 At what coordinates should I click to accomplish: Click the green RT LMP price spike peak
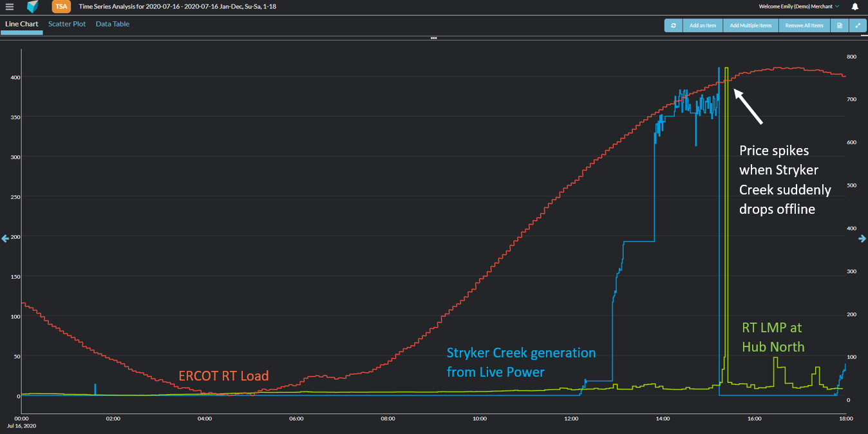click(726, 68)
